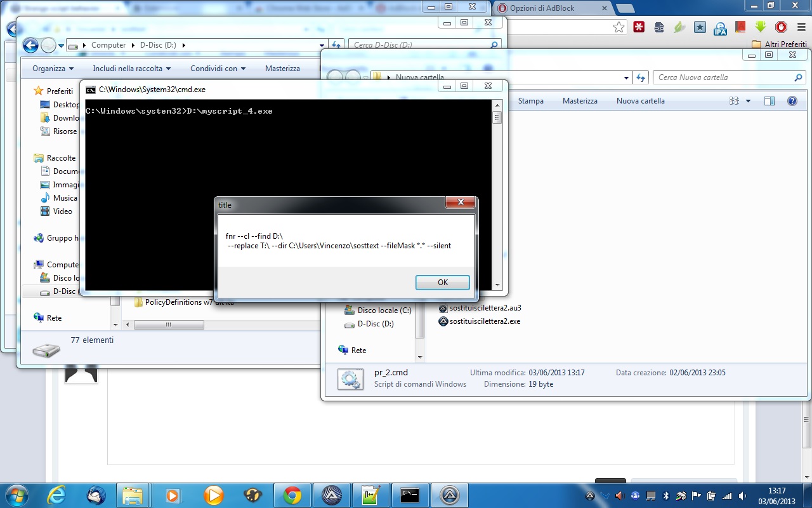Viewport: 812px width, 508px height.
Task: Click the IPA extension icon in Chrome
Action: (x=720, y=27)
